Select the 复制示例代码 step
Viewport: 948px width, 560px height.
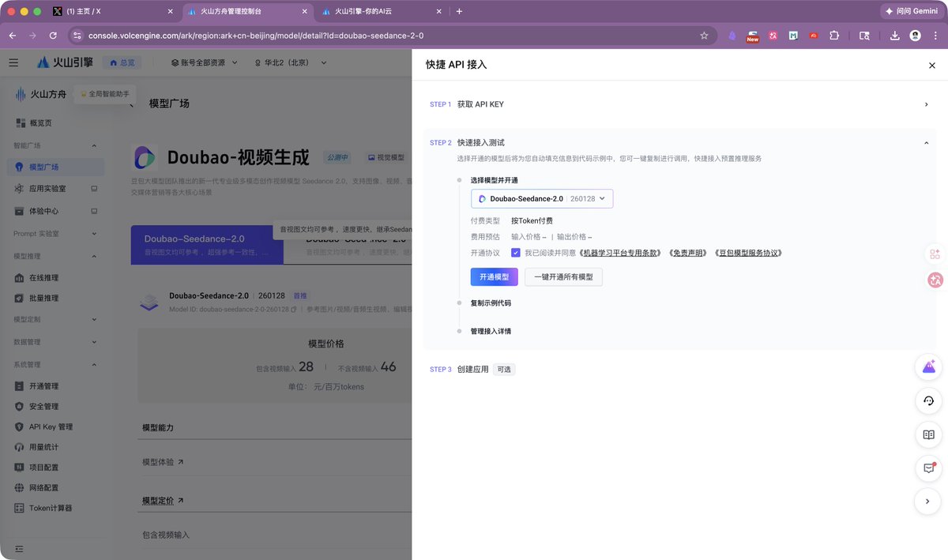[x=491, y=303]
